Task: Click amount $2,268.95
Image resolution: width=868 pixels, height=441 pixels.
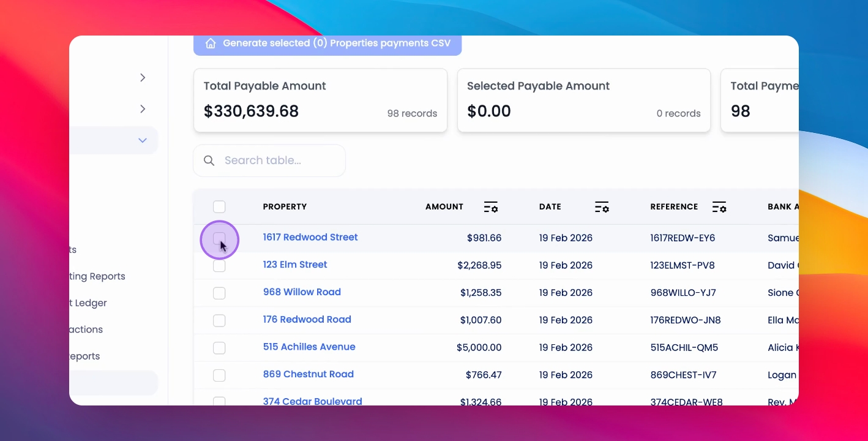Action: click(x=479, y=266)
